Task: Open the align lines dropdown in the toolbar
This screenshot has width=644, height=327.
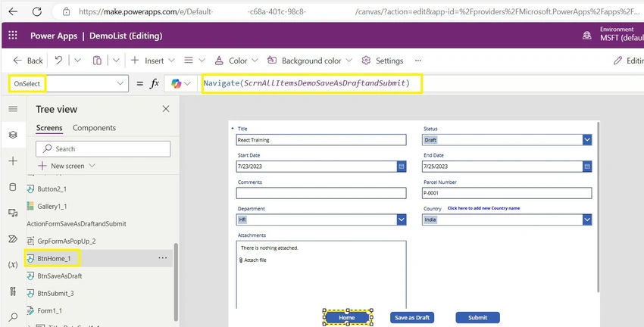Action: [x=194, y=61]
